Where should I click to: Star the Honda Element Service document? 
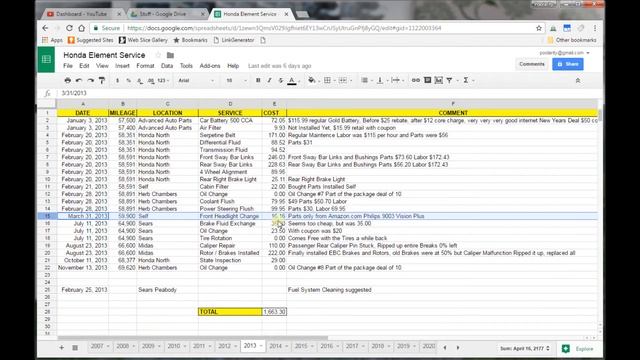[158, 55]
